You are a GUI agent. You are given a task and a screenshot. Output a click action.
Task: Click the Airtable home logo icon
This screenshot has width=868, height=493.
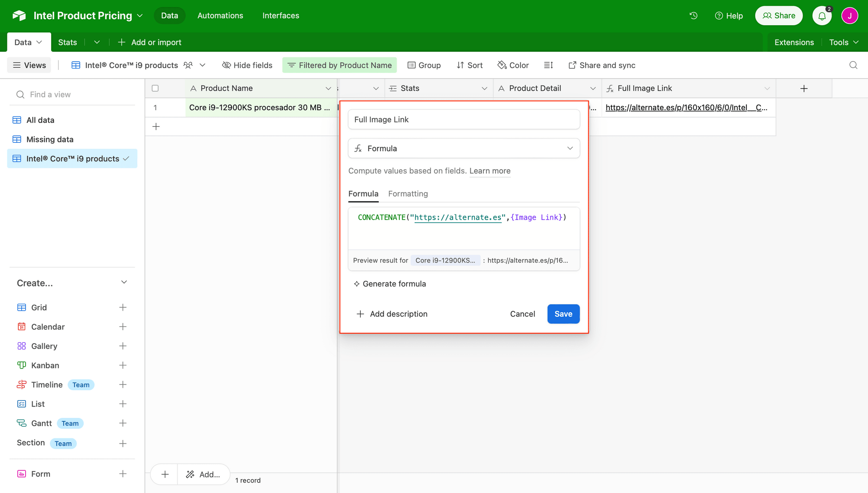pyautogui.click(x=19, y=16)
